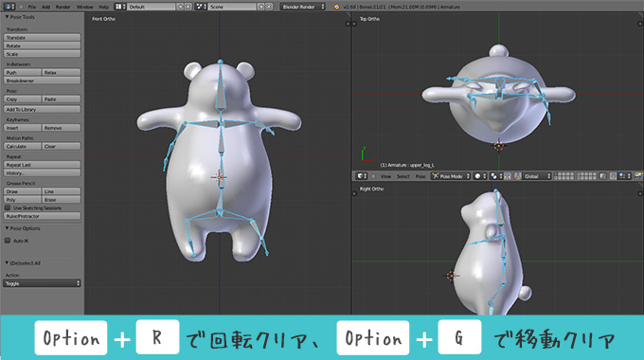Image resolution: width=644 pixels, height=360 pixels.
Task: Click the screen layout browse icon
Action: [120, 7]
